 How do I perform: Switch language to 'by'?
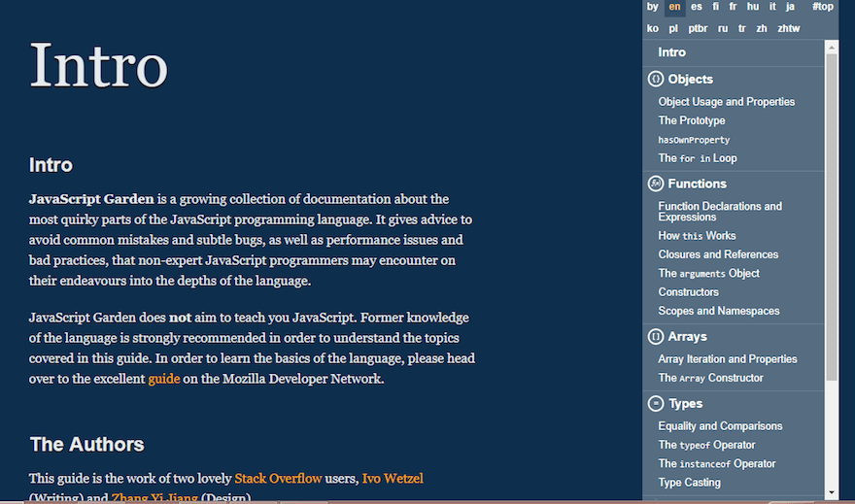tap(653, 7)
